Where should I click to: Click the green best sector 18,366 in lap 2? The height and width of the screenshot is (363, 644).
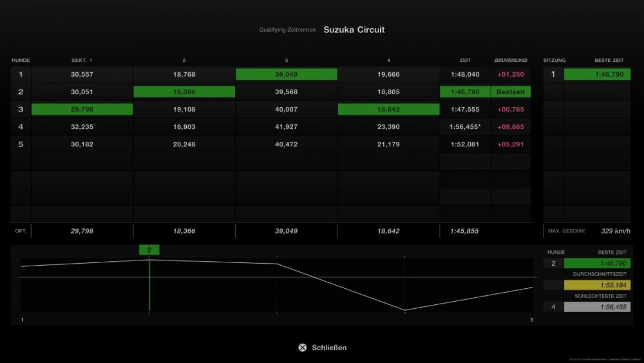(184, 92)
